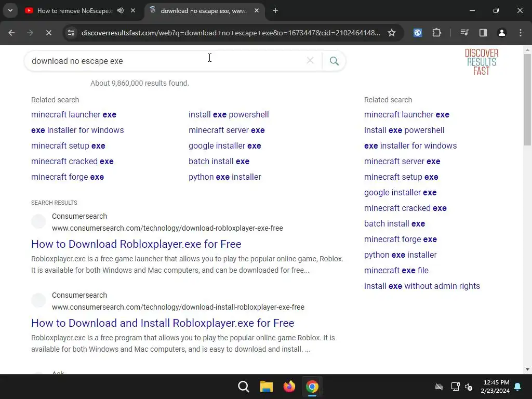
Task: View site information icon in address bar
Action: (71, 33)
